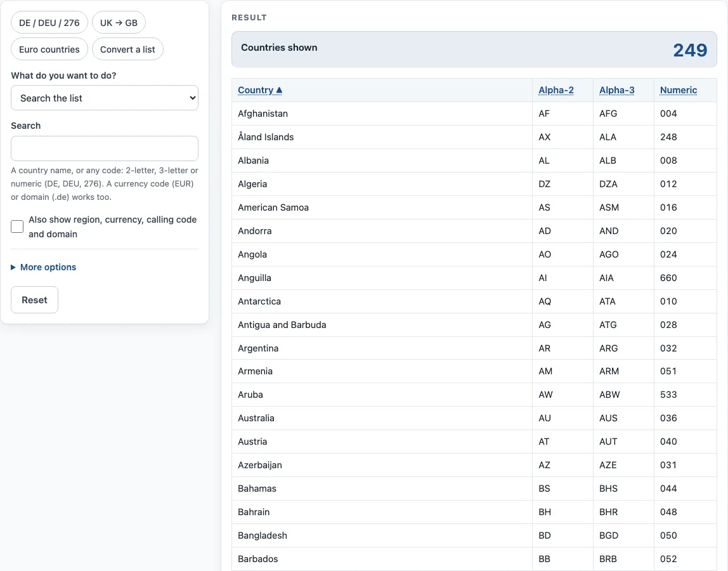Load the Euro countries preset
This screenshot has width=728, height=571.
[49, 49]
